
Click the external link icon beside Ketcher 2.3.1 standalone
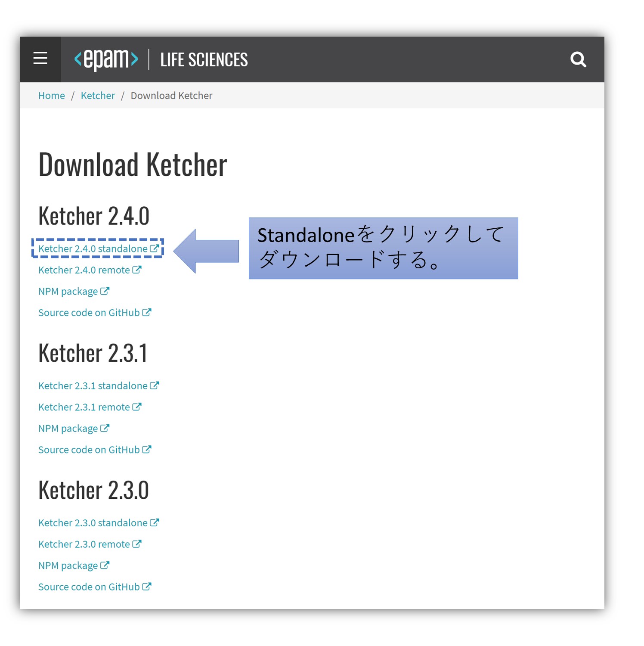click(154, 385)
